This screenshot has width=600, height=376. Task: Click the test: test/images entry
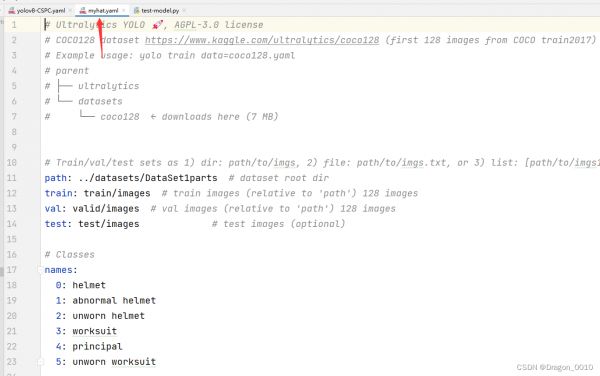pyautogui.click(x=92, y=224)
